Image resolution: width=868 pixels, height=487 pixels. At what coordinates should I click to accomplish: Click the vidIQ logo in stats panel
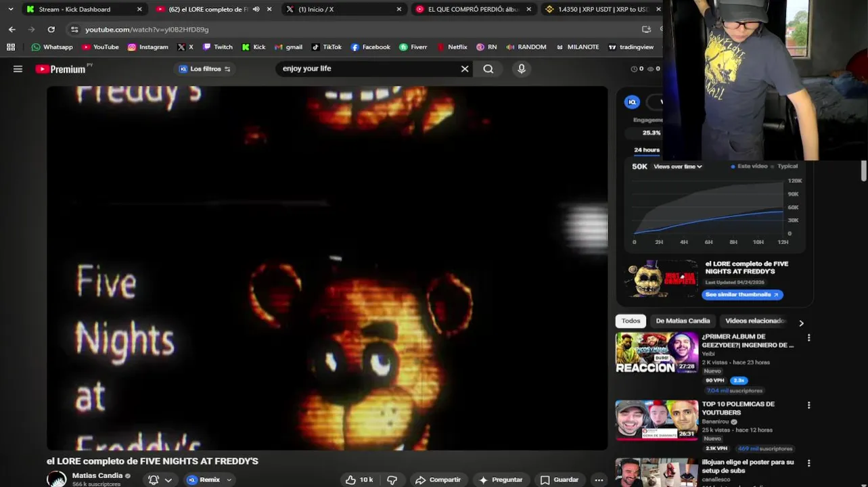point(632,102)
